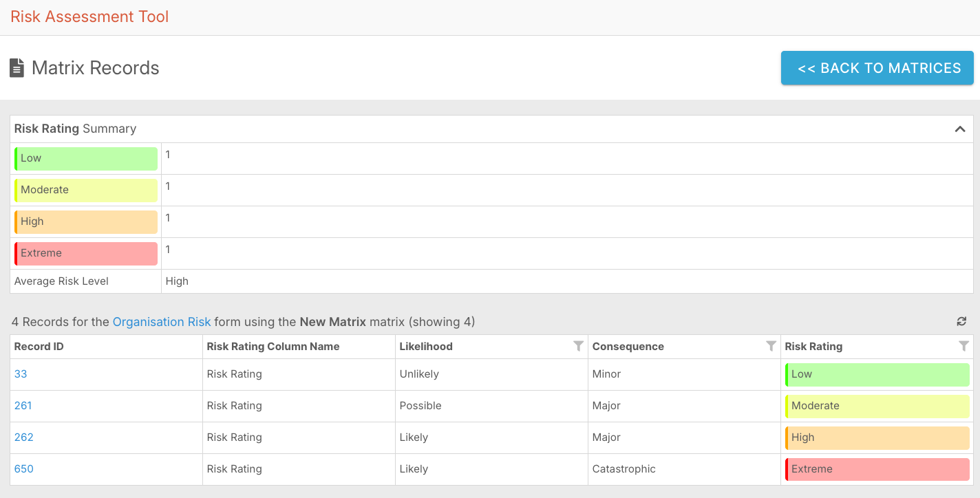Click the Likelihood column header text
The image size is (980, 498).
(x=426, y=347)
